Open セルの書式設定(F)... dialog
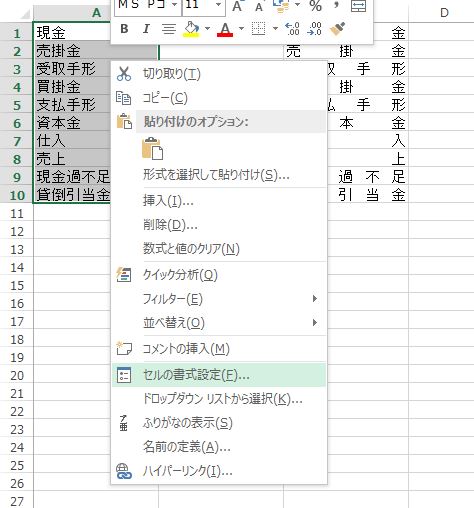Image resolution: width=474 pixels, height=508 pixels. coord(219,375)
